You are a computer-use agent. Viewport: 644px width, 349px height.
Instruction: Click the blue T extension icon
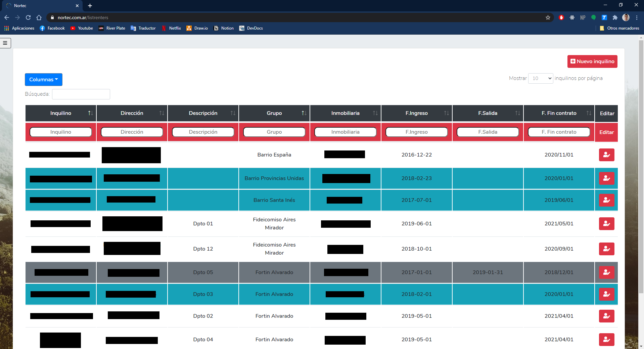[604, 17]
